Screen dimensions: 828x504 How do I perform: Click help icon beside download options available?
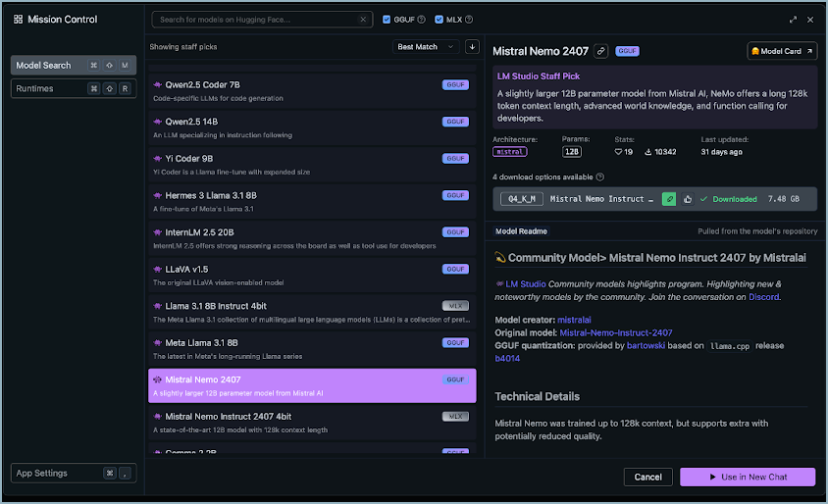[599, 177]
